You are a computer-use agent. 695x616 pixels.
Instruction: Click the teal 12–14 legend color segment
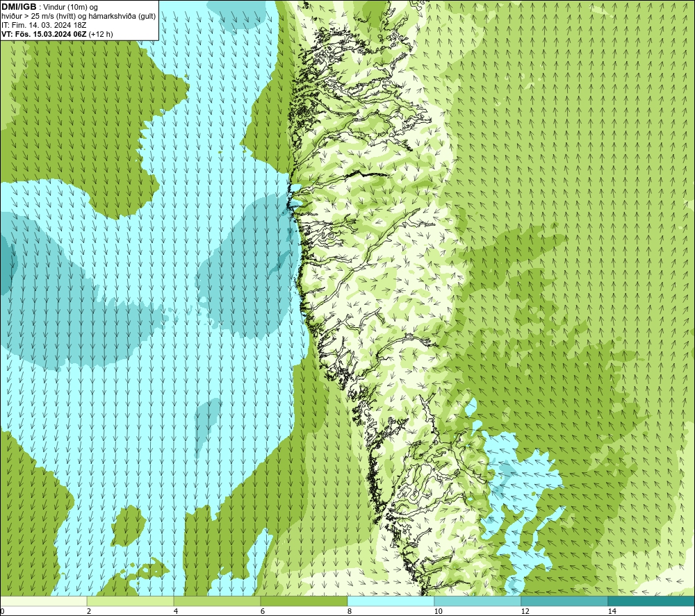point(564,601)
